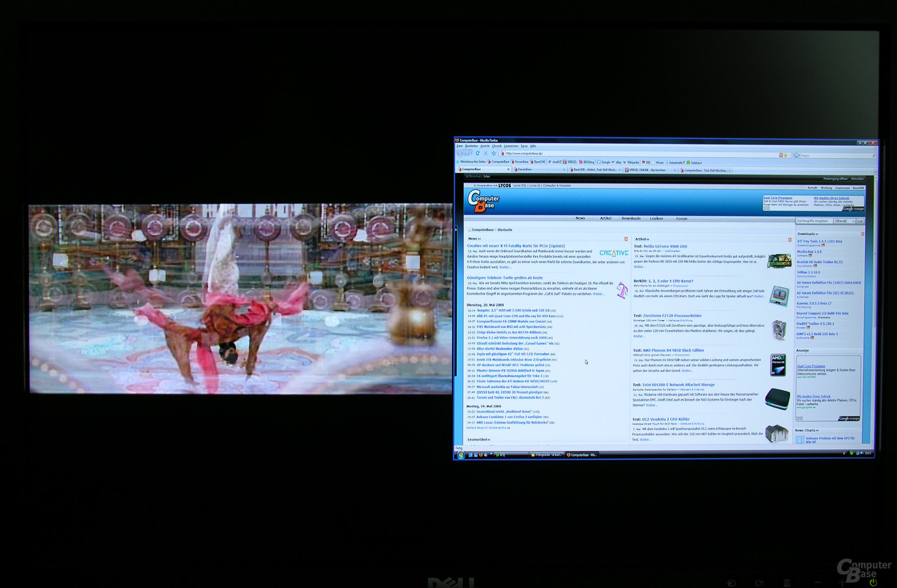Open the Überall search scope dropdown
This screenshot has width=897, height=588.
845,221
